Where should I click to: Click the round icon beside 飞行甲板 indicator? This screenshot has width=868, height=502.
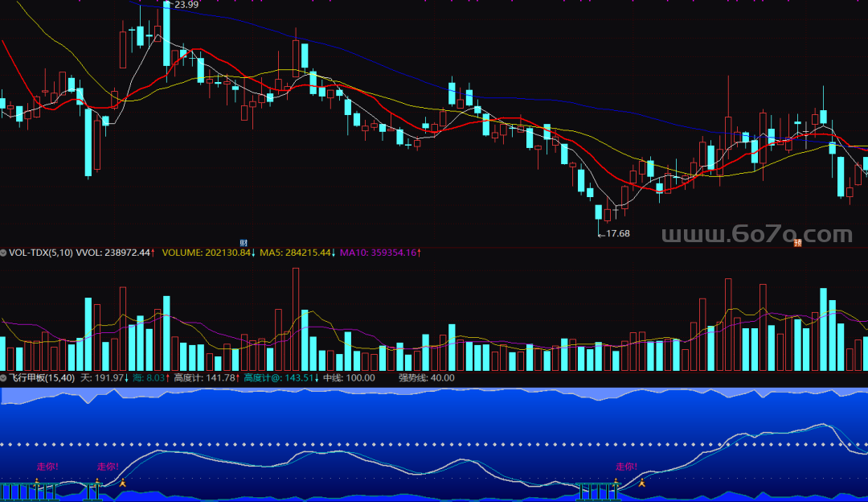[4, 377]
